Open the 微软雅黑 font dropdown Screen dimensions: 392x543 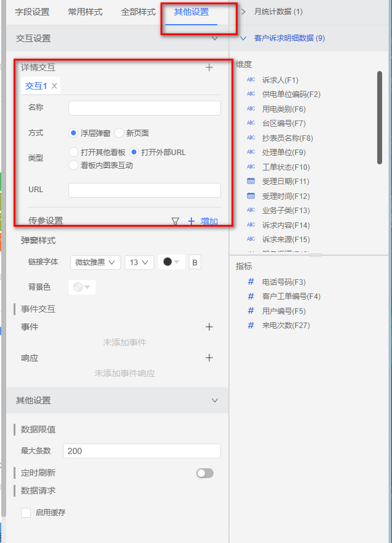tap(95, 262)
